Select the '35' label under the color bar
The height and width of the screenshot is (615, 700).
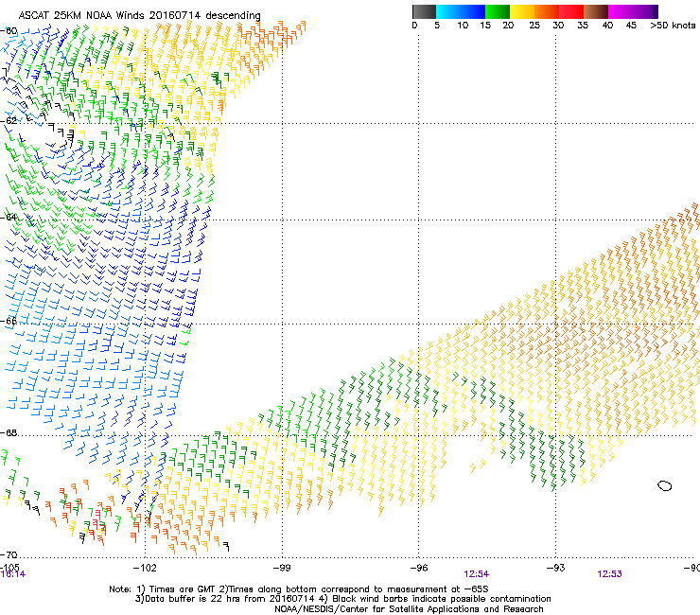583,25
